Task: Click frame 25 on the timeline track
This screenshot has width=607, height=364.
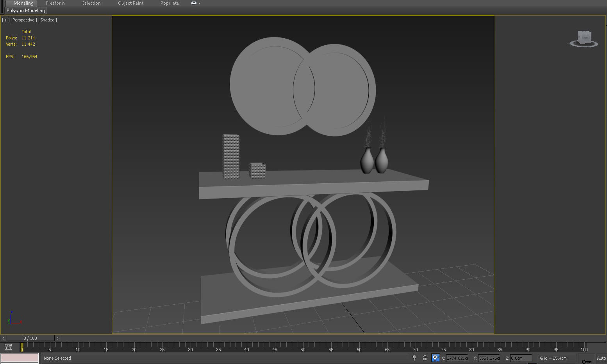Action: pyautogui.click(x=162, y=347)
